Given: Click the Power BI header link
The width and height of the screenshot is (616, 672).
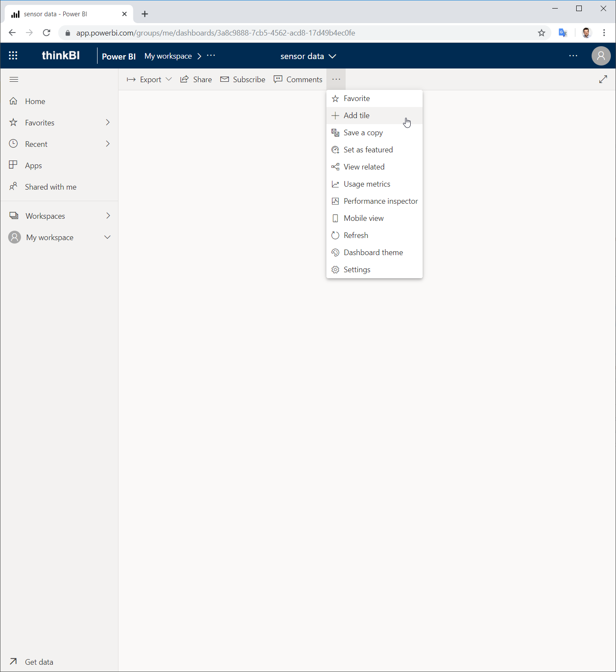Looking at the screenshot, I should click(119, 56).
